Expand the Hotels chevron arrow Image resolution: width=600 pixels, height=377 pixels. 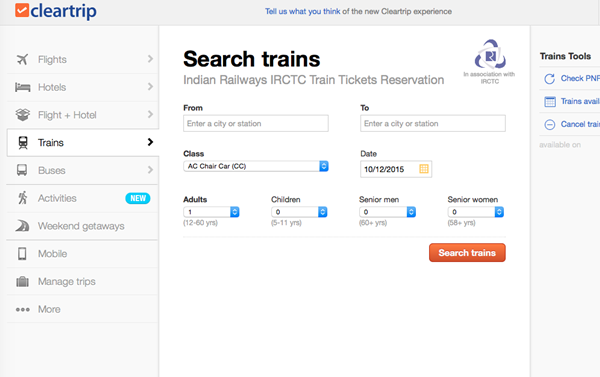(x=150, y=87)
